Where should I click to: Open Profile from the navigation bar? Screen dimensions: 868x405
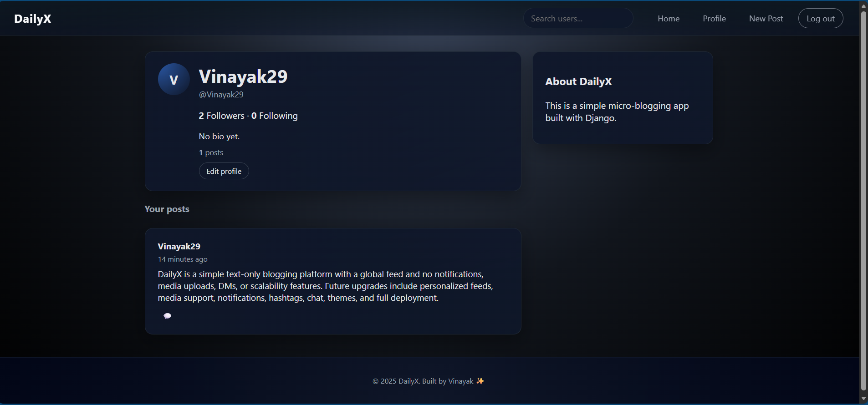click(714, 19)
